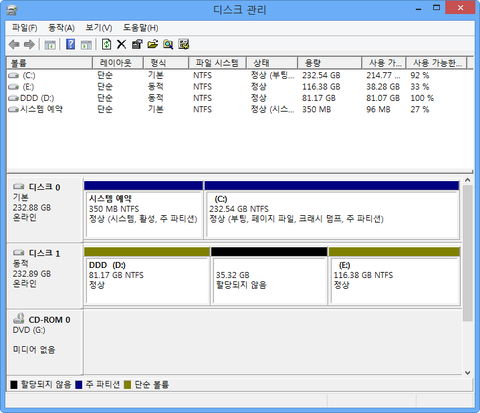Click the Open folder toolbar icon
480x413 pixels.
pos(153,44)
